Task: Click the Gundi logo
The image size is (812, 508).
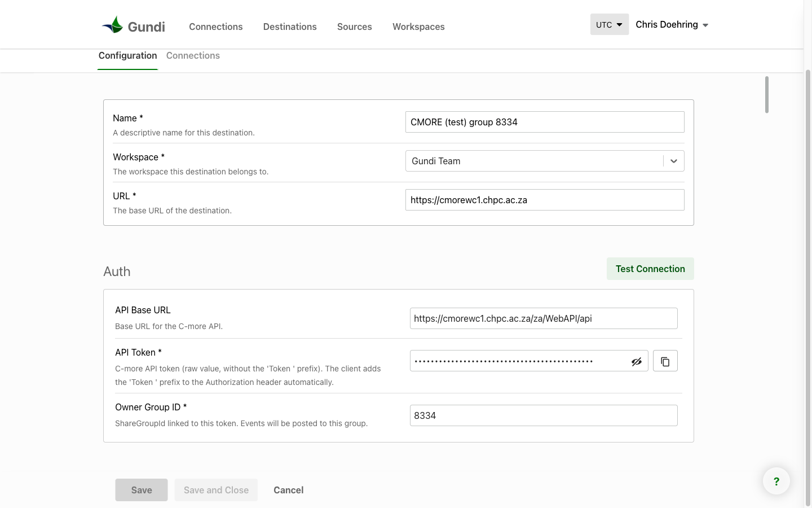Action: [133, 26]
